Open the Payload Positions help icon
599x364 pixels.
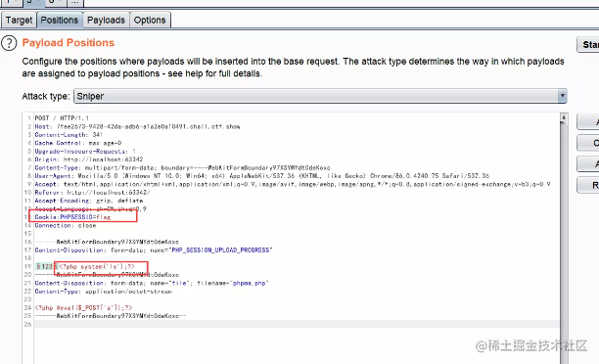tap(9, 43)
